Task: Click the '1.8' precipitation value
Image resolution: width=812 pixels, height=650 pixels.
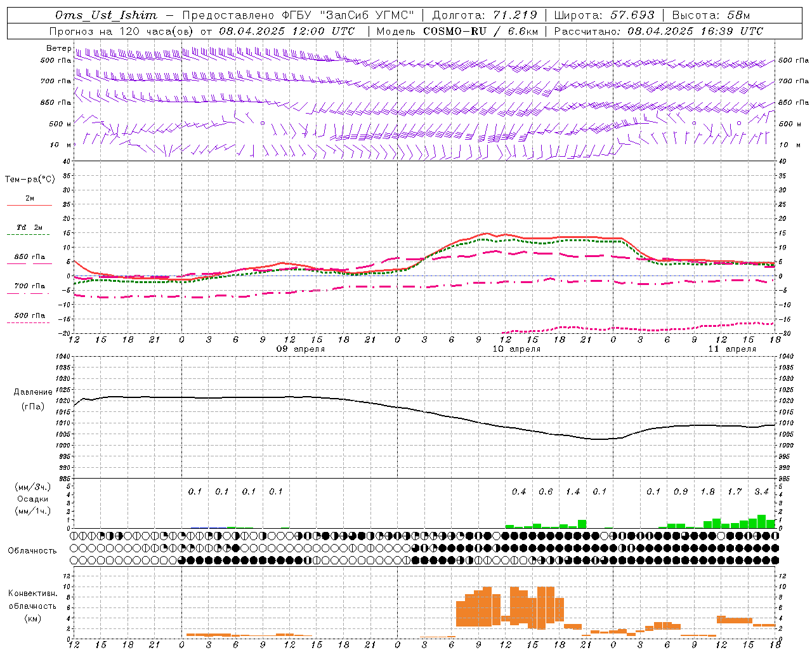Action: pyautogui.click(x=707, y=491)
